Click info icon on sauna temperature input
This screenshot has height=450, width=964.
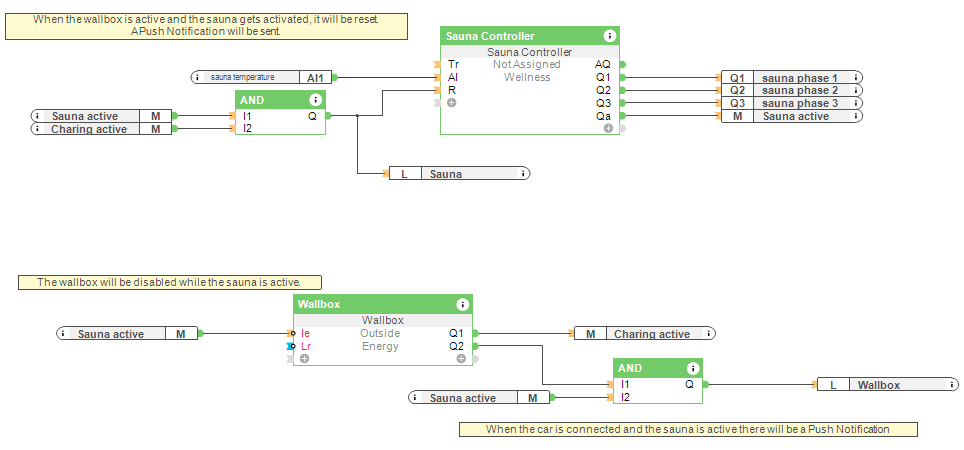point(200,77)
